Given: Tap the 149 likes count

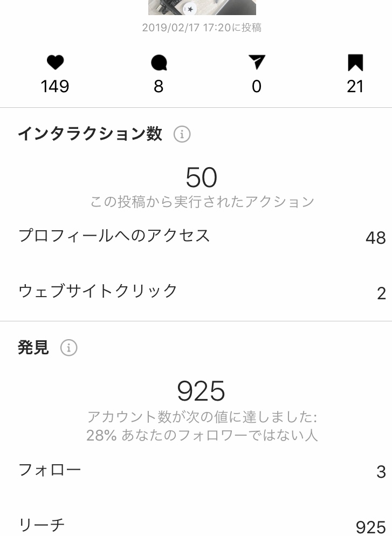Looking at the screenshot, I should pos(55,86).
